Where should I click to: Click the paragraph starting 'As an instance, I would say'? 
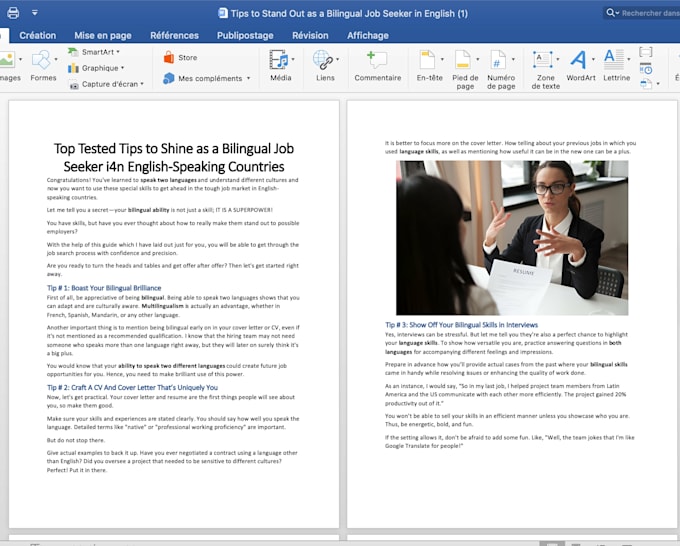click(x=506, y=395)
